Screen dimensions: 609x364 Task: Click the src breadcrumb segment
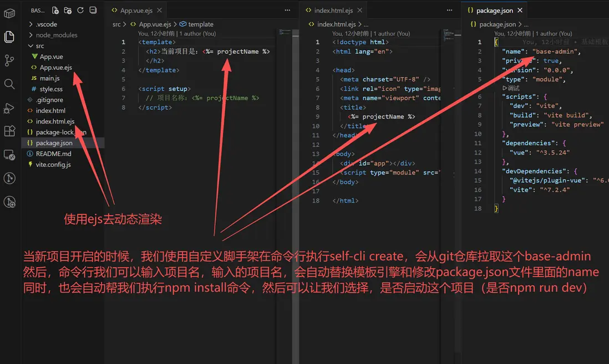116,24
